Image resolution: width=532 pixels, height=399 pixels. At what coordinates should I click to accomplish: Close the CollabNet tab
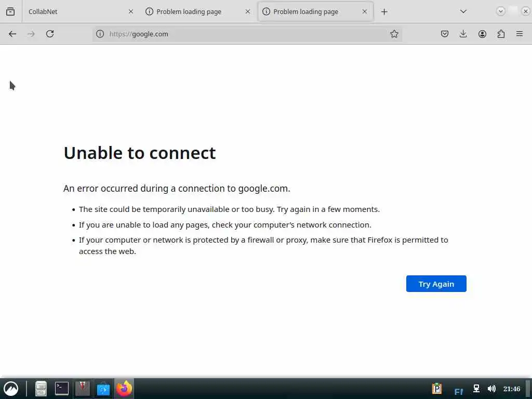131,11
